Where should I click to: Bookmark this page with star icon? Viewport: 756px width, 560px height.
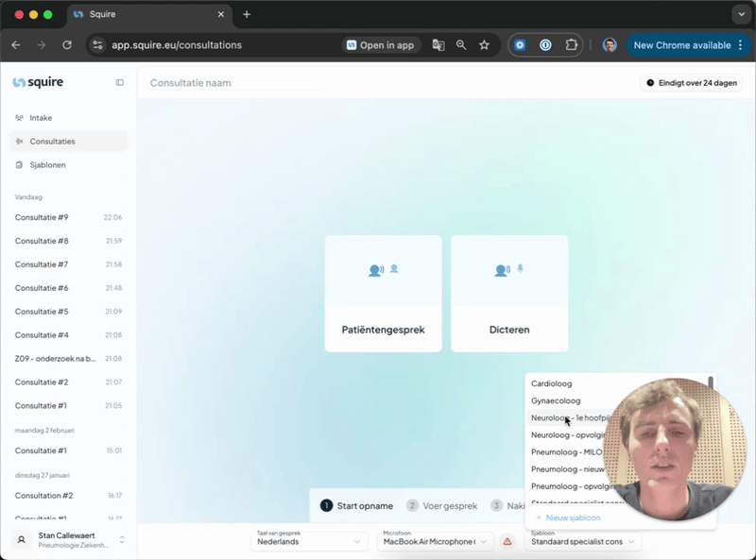click(x=484, y=44)
